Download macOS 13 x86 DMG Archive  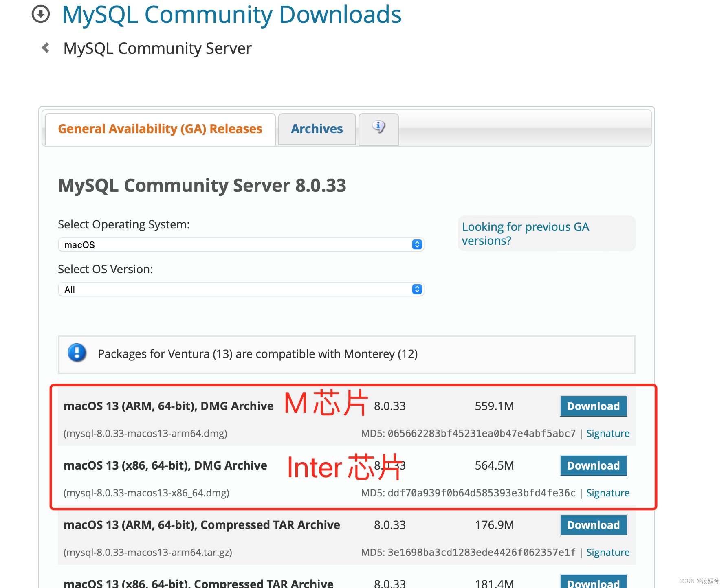[594, 465]
